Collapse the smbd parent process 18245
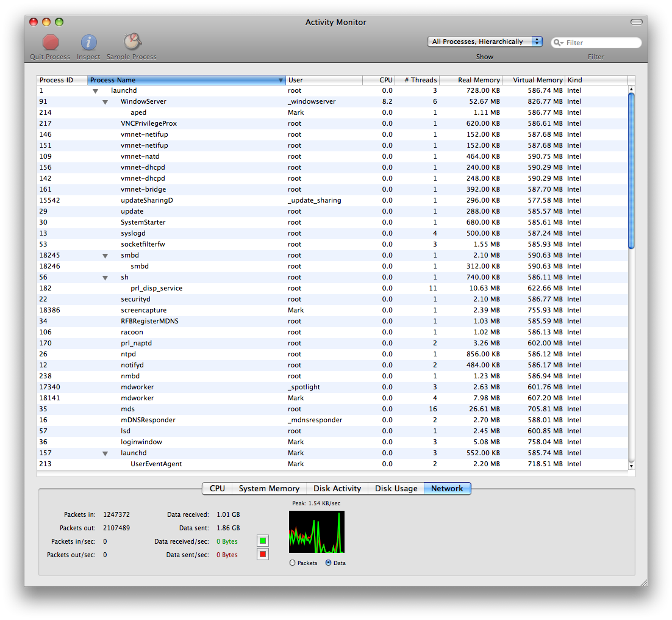Image resolution: width=672 pixels, height=620 pixels. pos(105,256)
